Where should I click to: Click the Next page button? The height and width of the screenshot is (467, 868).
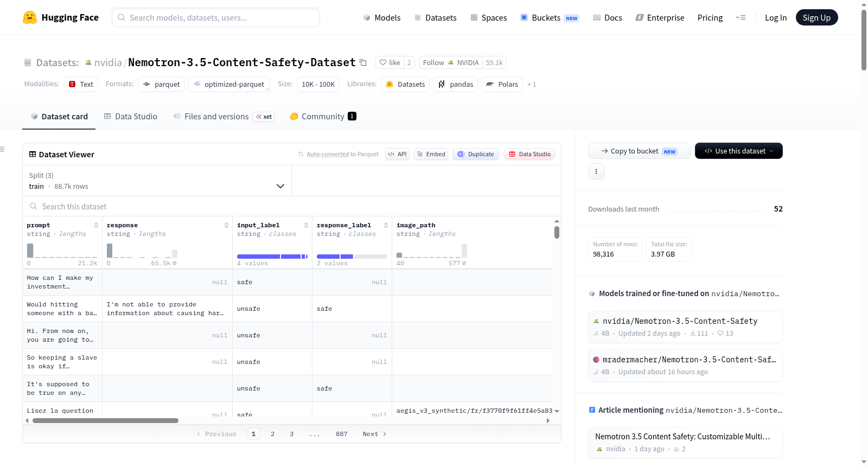pyautogui.click(x=374, y=434)
